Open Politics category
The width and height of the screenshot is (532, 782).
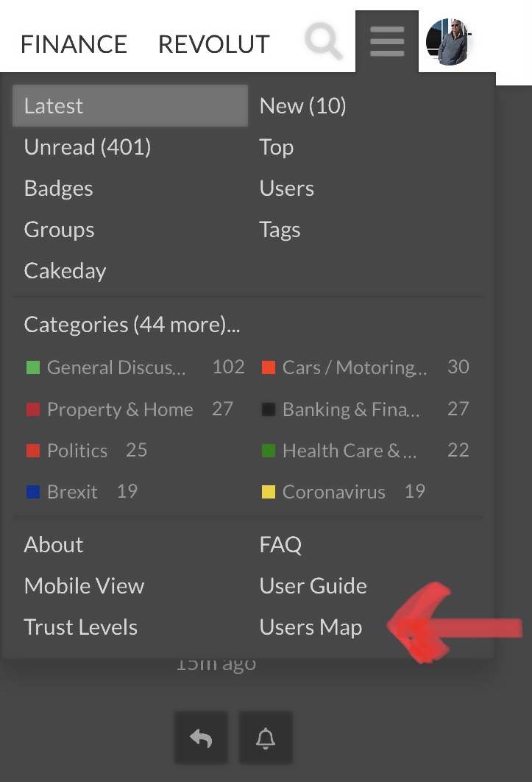tap(77, 451)
